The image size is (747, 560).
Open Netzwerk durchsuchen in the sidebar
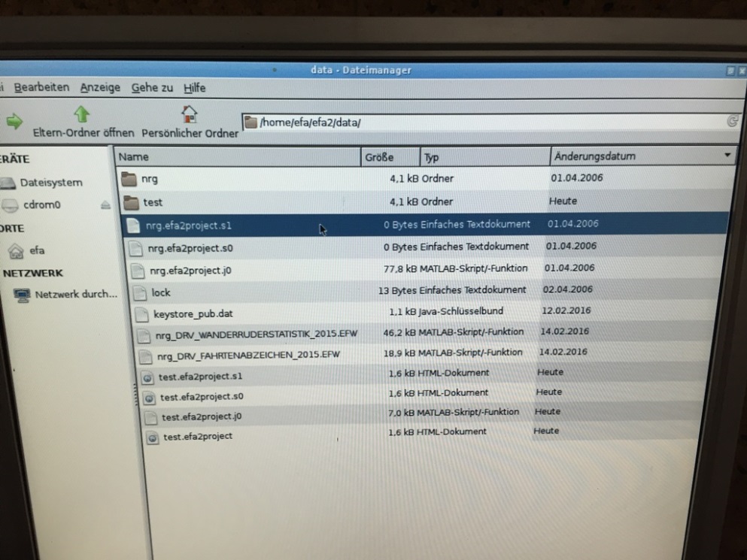click(x=75, y=294)
